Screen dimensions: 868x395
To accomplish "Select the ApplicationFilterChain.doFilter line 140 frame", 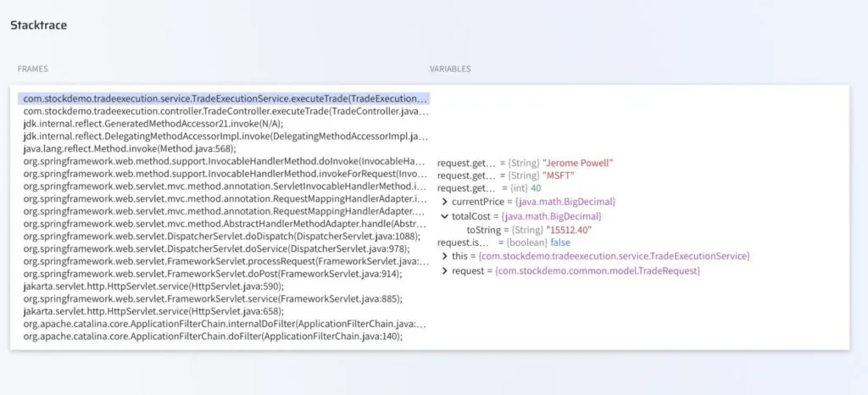I will point(213,337).
